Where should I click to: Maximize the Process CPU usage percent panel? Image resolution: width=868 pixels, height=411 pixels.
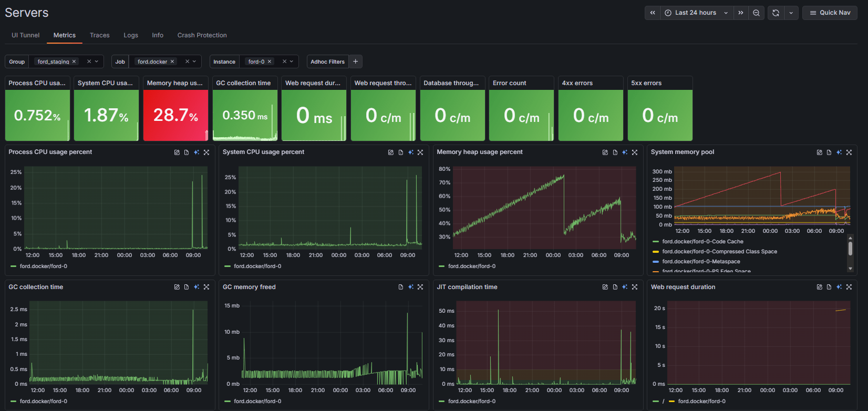[x=206, y=152]
